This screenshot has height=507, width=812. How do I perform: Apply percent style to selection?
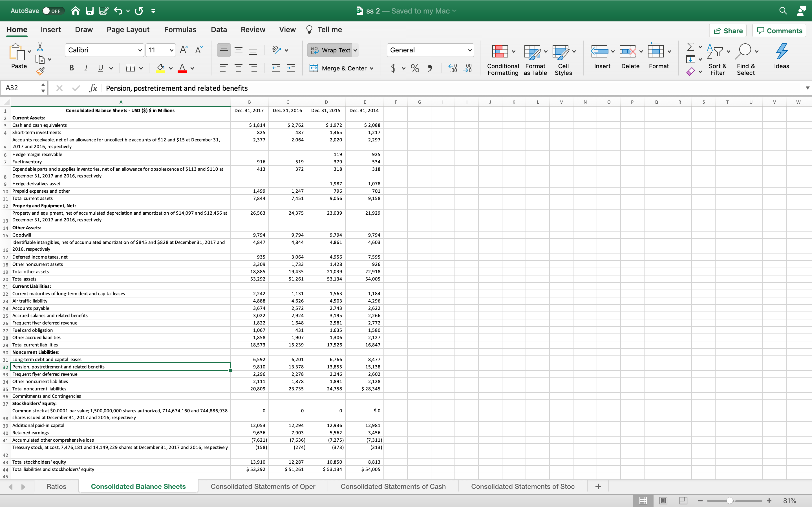[x=415, y=68]
